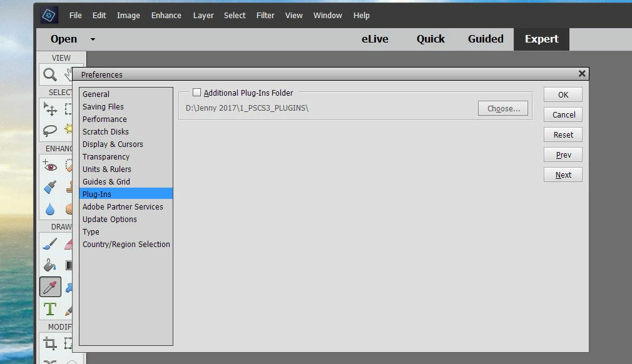Select the Move tool
The width and height of the screenshot is (632, 364).
tap(51, 109)
